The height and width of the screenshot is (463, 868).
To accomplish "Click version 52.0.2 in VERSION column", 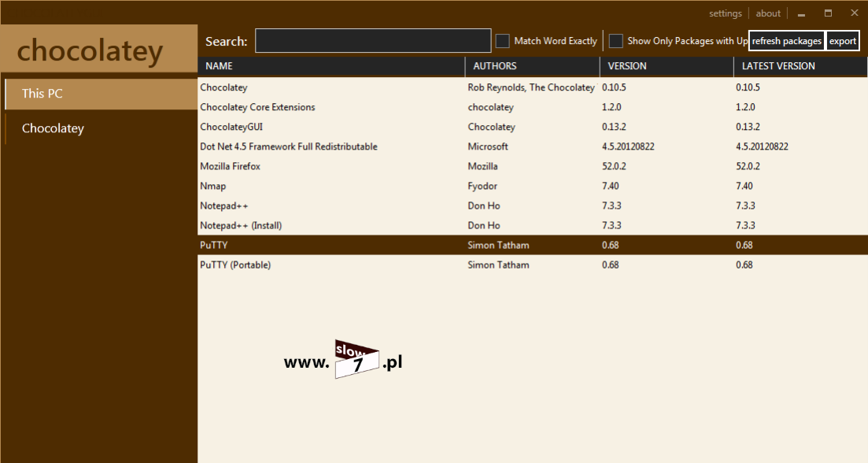I will (613, 166).
